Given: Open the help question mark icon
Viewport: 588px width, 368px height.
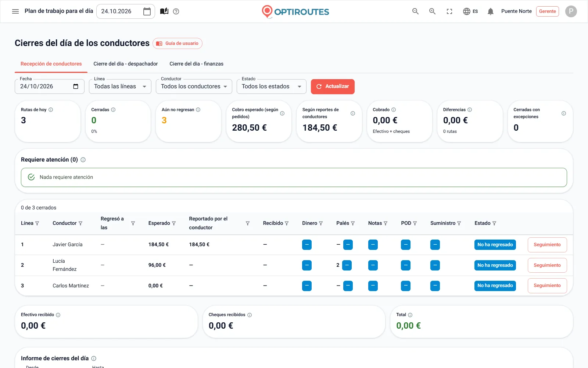Looking at the screenshot, I should [176, 11].
